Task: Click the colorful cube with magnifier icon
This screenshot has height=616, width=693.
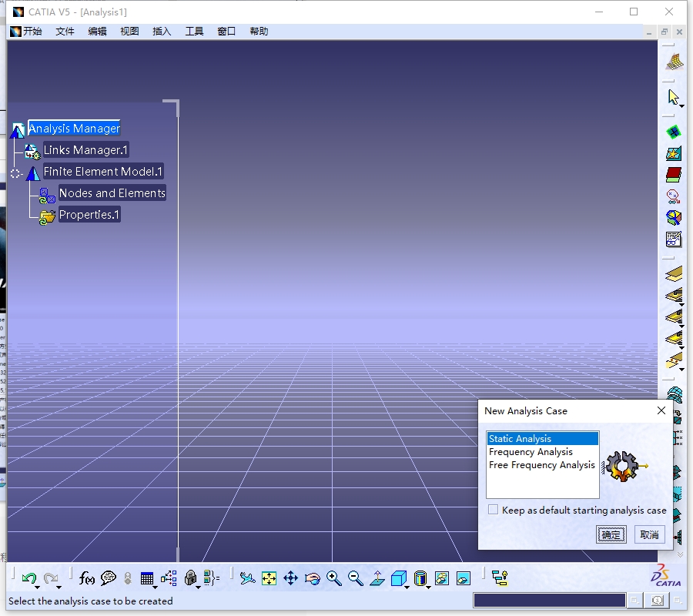Action: (x=674, y=218)
